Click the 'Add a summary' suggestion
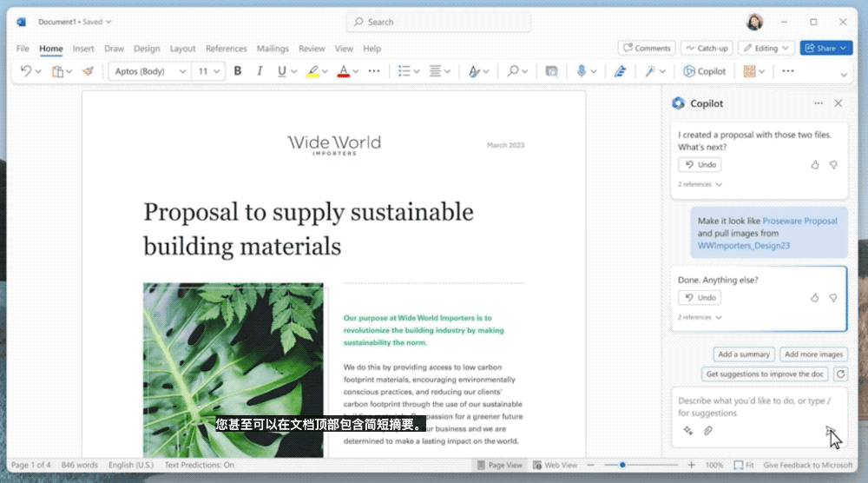Image resolution: width=868 pixels, height=483 pixels. [x=744, y=354]
